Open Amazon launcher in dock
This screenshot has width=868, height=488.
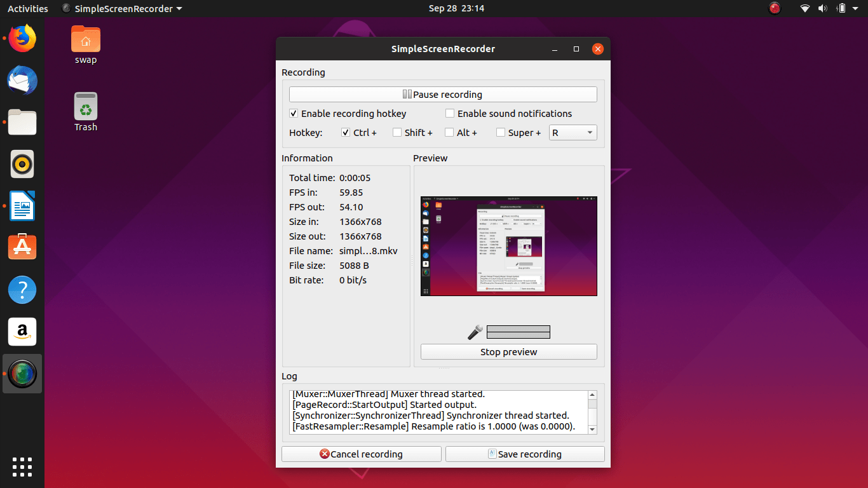pos(22,331)
